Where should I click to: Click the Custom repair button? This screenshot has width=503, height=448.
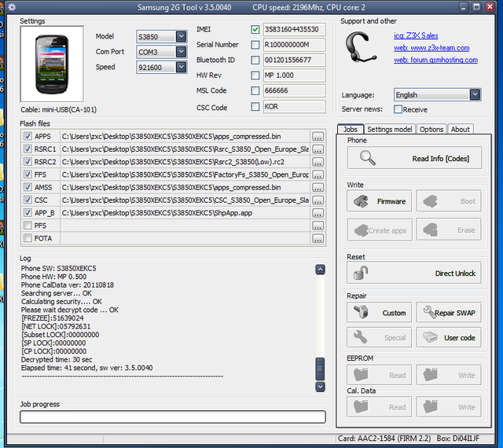(379, 312)
